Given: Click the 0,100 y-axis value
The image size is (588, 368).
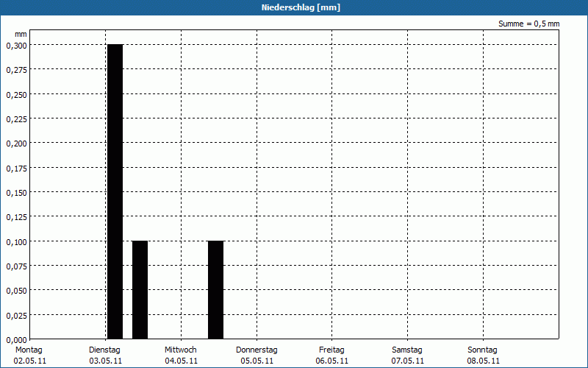Looking at the screenshot, I should (x=16, y=242).
